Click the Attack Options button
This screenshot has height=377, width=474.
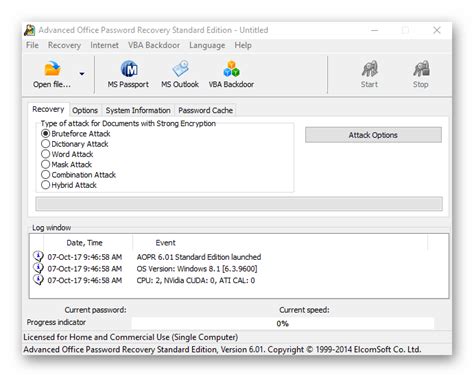coord(373,135)
